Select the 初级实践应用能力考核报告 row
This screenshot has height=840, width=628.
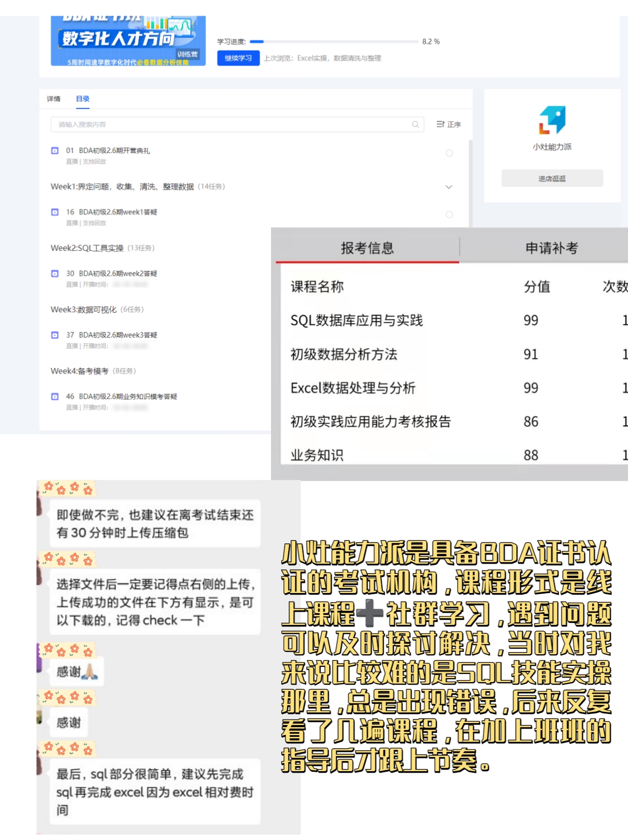pyautogui.click(x=454, y=422)
